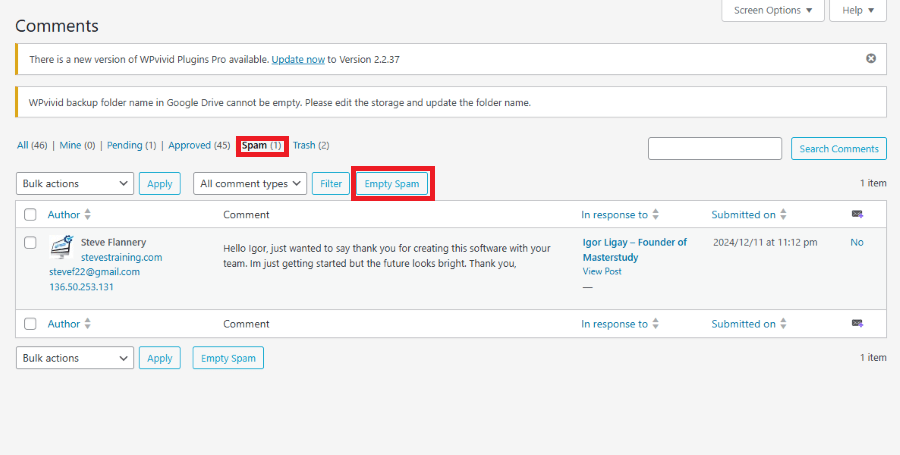Sort by In response to in header

coord(655,214)
